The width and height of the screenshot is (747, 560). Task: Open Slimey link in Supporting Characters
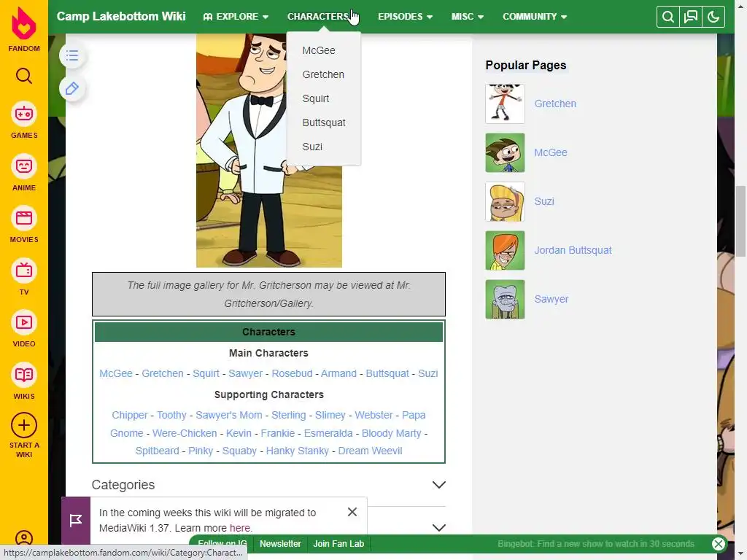pyautogui.click(x=330, y=415)
